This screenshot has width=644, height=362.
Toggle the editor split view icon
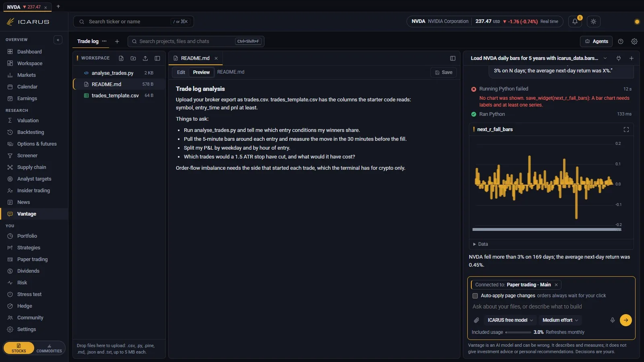tap(453, 58)
